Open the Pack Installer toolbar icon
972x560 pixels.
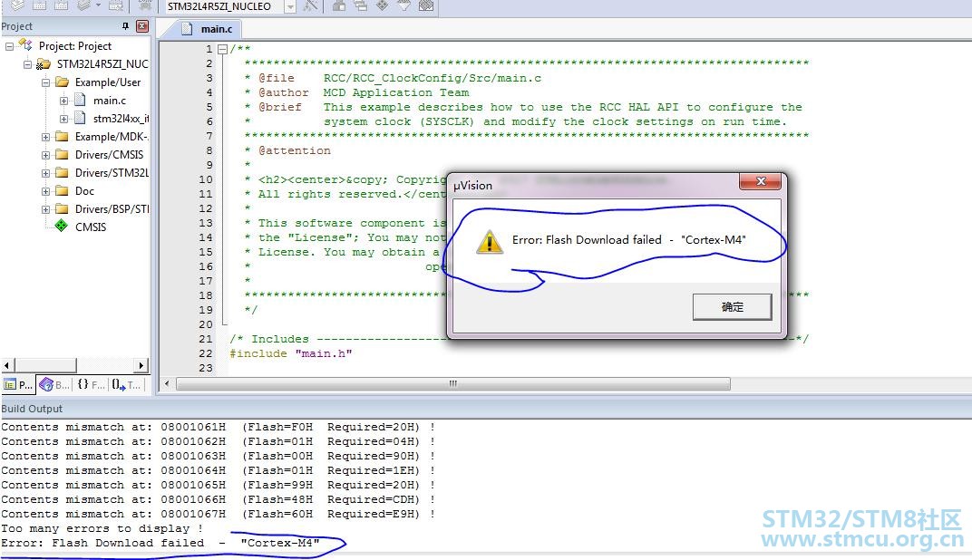(426, 5)
